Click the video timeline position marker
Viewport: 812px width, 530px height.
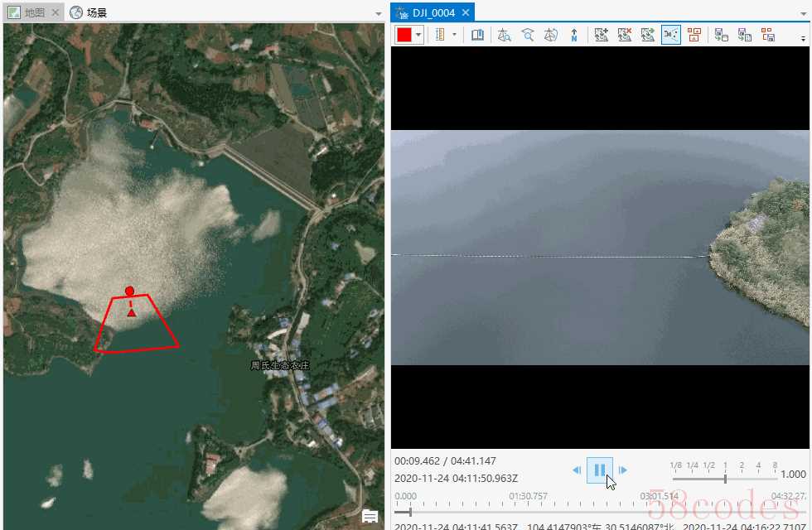[408, 512]
